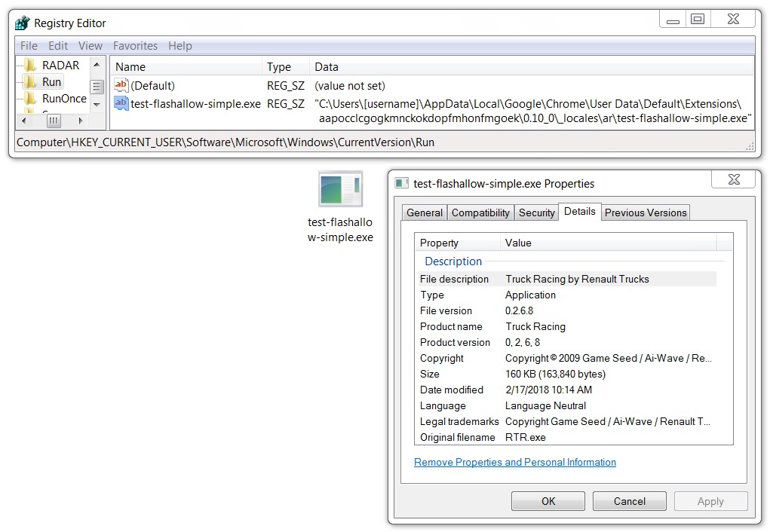The height and width of the screenshot is (532, 770).
Task: Click tree horizontal scrollbar thumb
Action: point(54,121)
